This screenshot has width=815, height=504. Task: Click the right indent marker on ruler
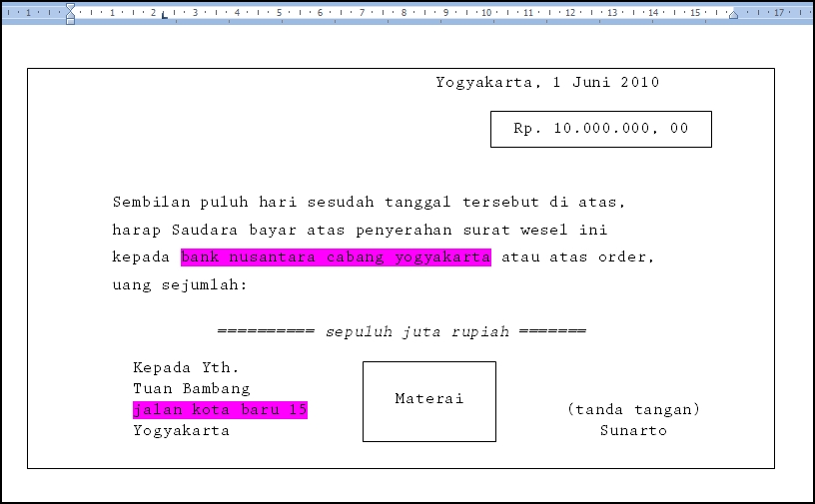coord(733,16)
